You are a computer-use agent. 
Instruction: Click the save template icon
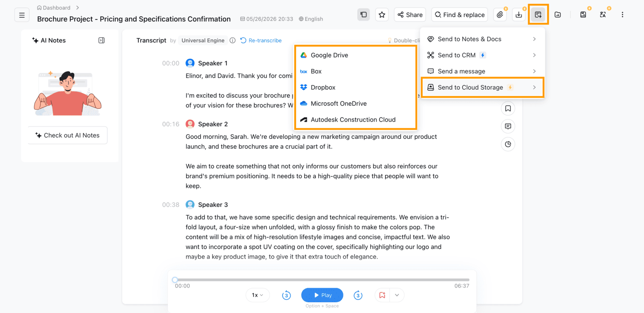[x=583, y=15]
